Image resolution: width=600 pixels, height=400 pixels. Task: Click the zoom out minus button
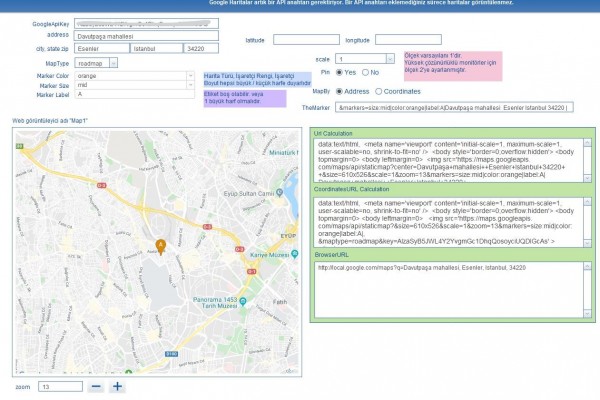pyautogui.click(x=95, y=386)
